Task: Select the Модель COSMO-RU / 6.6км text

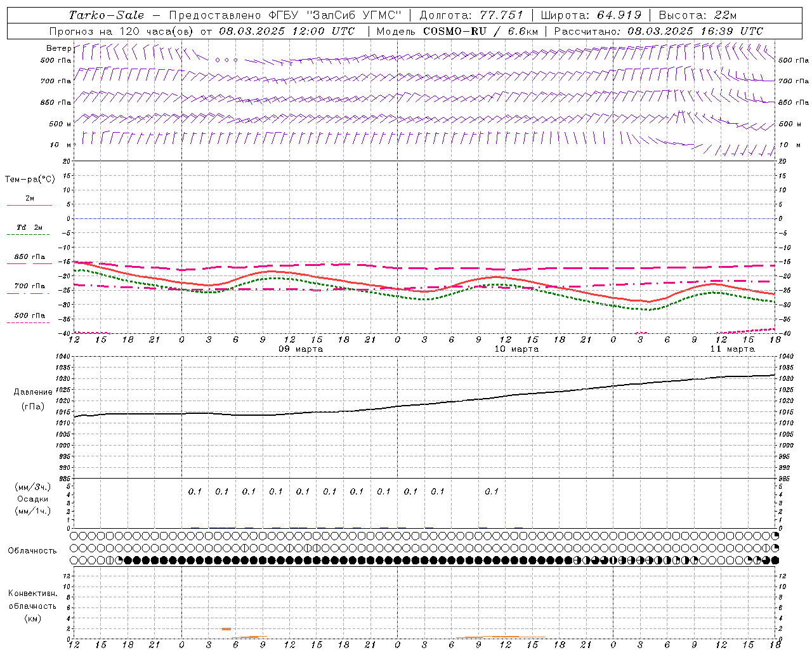Action: [457, 31]
